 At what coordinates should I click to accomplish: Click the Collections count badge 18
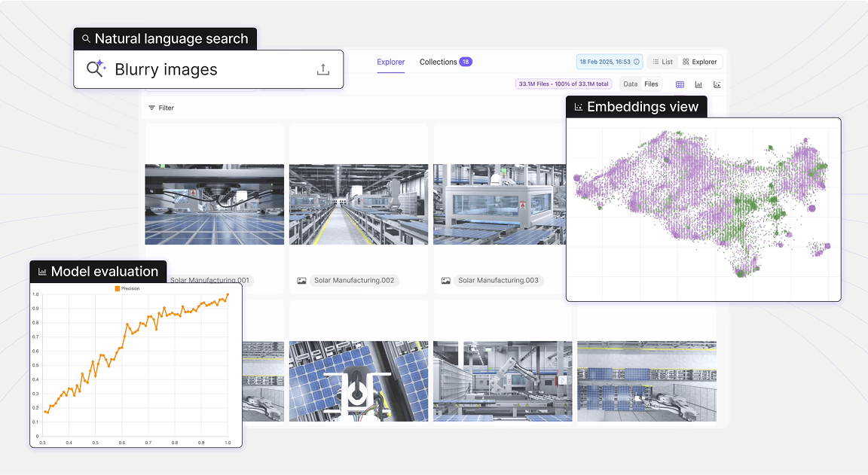pyautogui.click(x=466, y=62)
